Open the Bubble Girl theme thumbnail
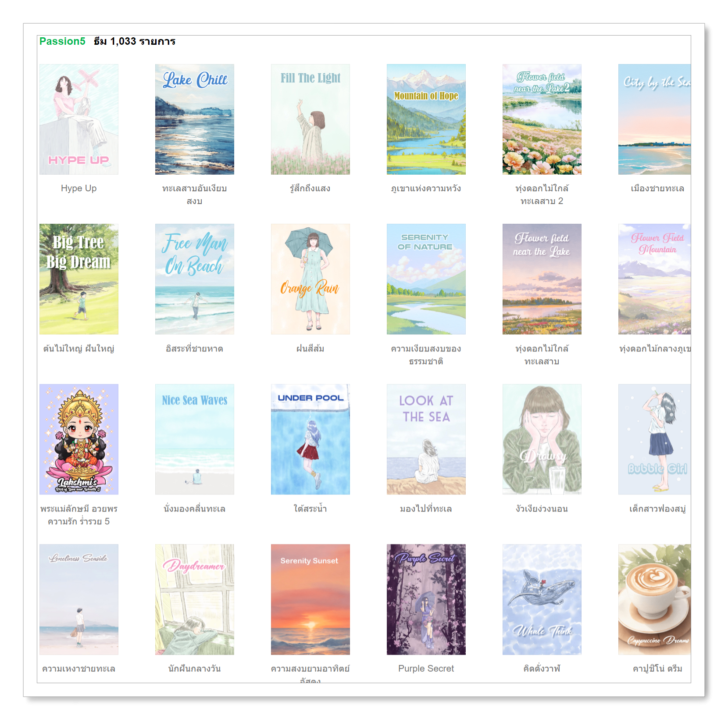Viewport: 728px width, 720px height. (x=654, y=439)
